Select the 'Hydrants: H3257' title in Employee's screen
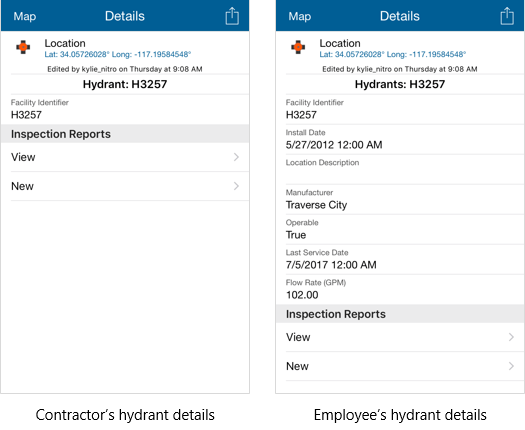The width and height of the screenshot is (525, 430). [x=400, y=84]
